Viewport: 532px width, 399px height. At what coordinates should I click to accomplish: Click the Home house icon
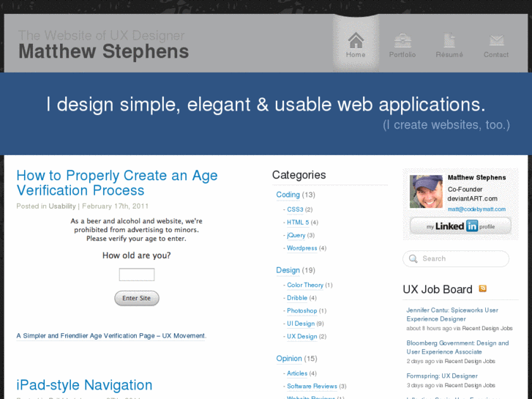pos(356,40)
